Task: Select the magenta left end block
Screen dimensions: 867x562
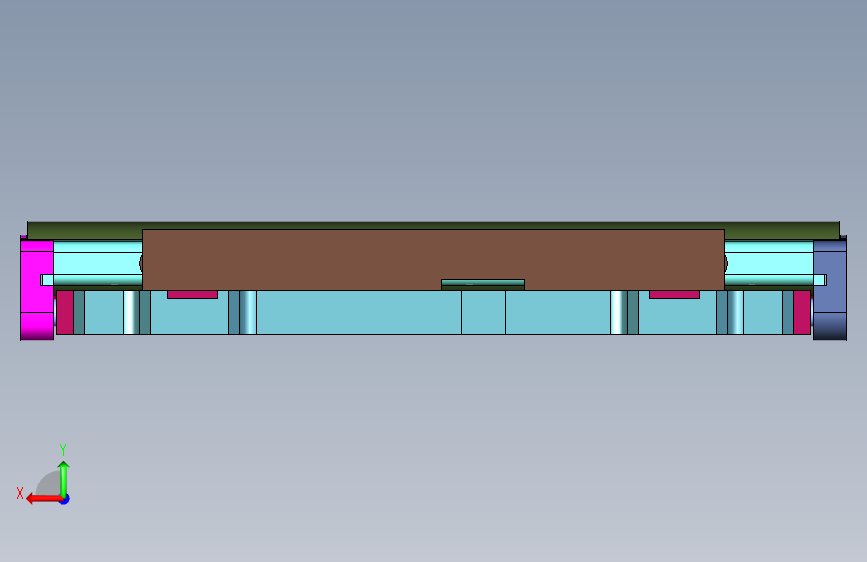Action: (37, 290)
